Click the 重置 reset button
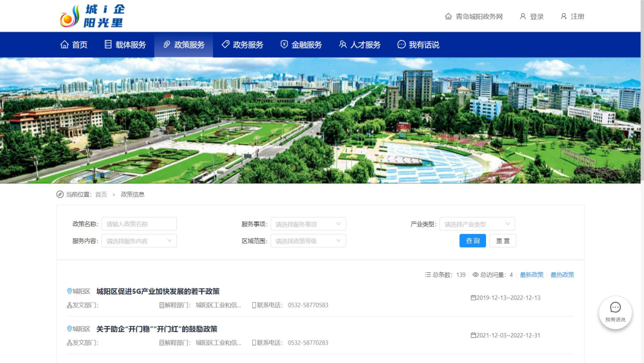This screenshot has height=363, width=644. click(x=503, y=241)
